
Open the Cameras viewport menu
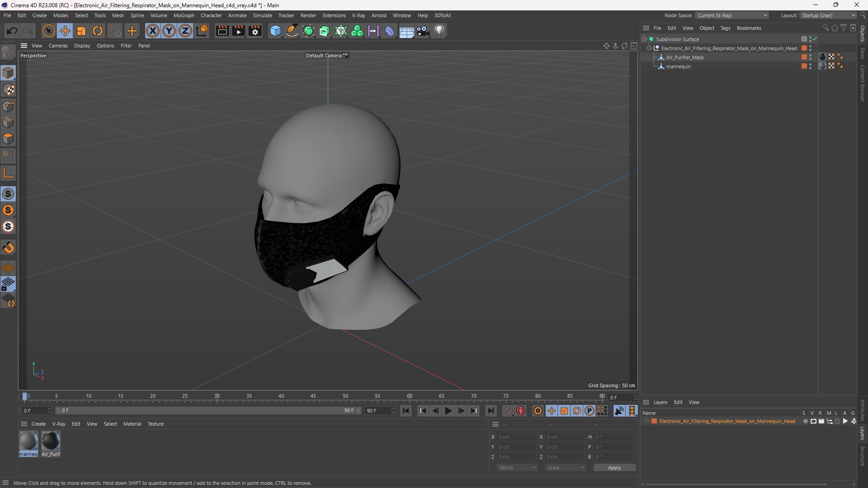58,46
